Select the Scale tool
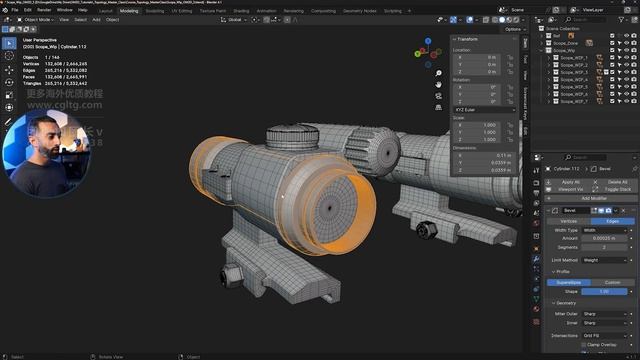Screen dimensions: 640x360 [x=9, y=95]
